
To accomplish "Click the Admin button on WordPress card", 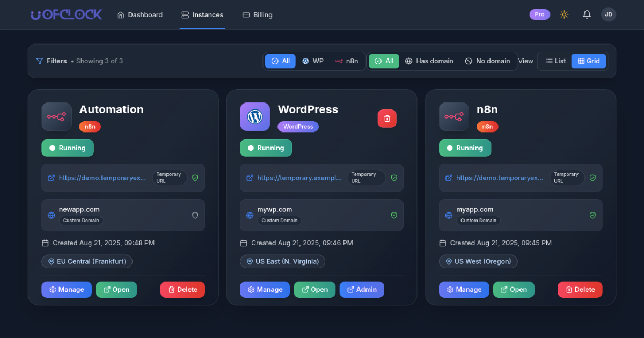I will (x=362, y=290).
